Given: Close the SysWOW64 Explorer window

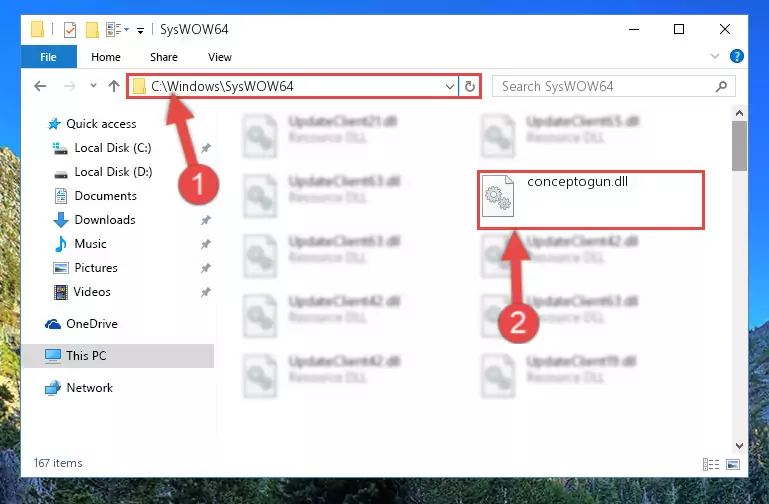Looking at the screenshot, I should click(724, 29).
